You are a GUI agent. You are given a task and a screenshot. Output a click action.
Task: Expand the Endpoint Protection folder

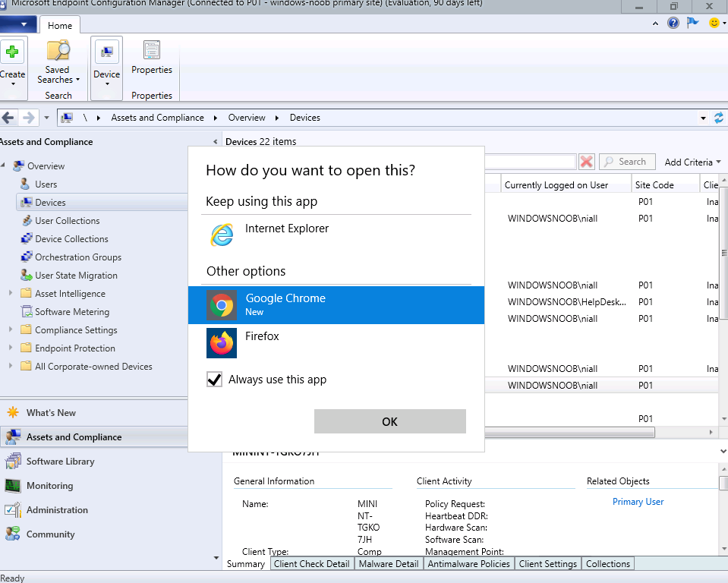coord(11,348)
